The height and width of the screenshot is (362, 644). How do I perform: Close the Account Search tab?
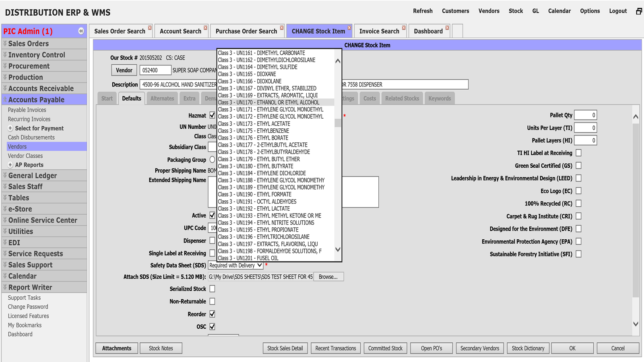click(x=205, y=28)
